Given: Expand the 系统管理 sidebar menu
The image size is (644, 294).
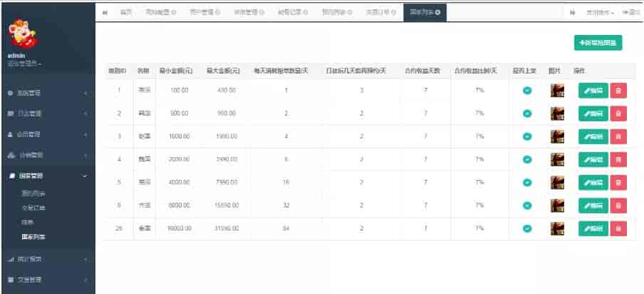Looking at the screenshot, I should 46,93.
